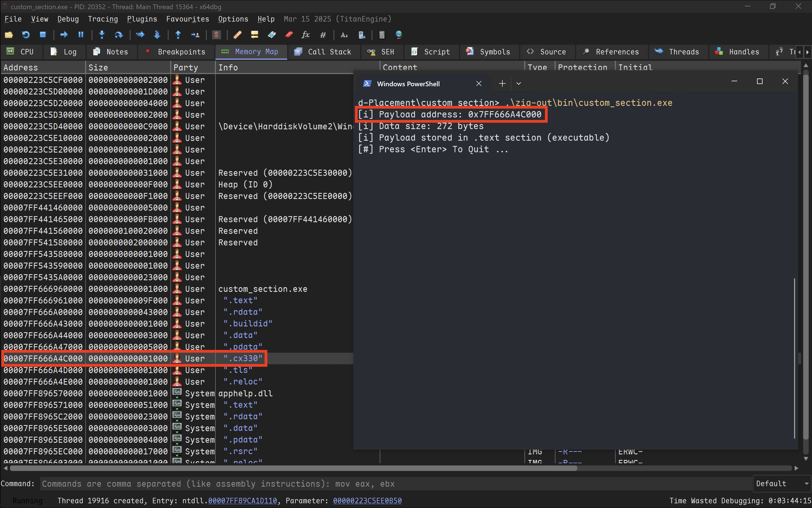
Task: Close the Windows PowerShell tab
Action: (479, 84)
